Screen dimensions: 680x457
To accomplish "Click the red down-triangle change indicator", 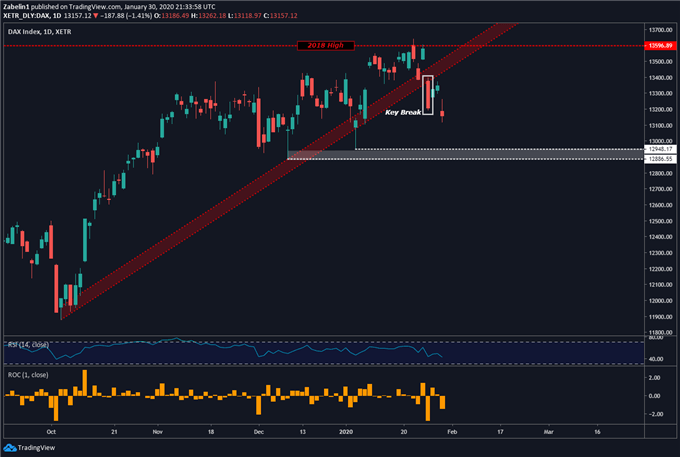I will pyautogui.click(x=95, y=16).
